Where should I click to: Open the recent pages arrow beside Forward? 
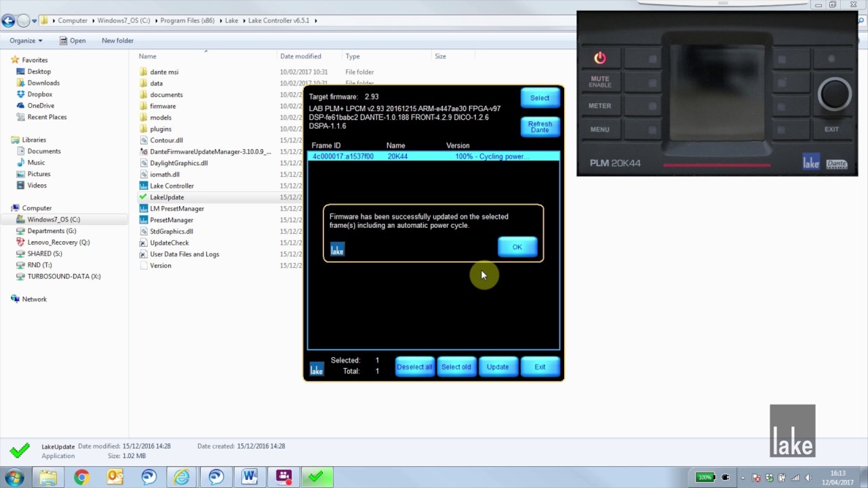[x=35, y=21]
